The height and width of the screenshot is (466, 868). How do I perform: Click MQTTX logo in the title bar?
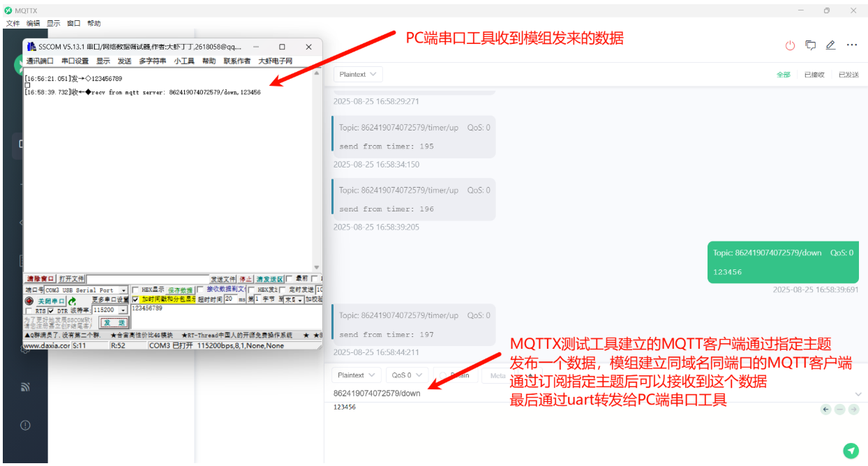pos(8,10)
